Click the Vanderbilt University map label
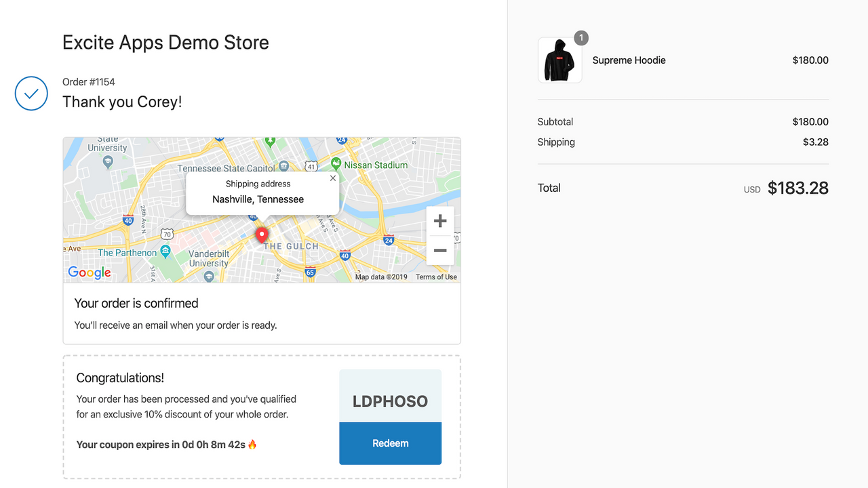868x488 pixels. point(209,258)
